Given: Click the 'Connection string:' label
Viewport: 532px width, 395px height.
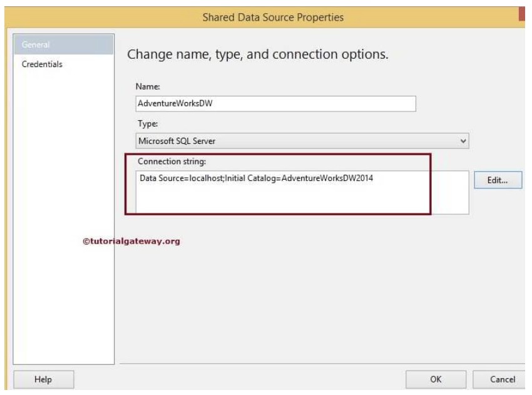Looking at the screenshot, I should pos(171,161).
